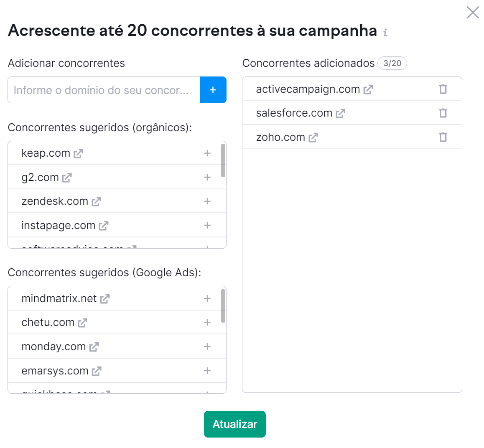Open the info tooltip next to the title
484x448 pixels.
click(x=385, y=32)
